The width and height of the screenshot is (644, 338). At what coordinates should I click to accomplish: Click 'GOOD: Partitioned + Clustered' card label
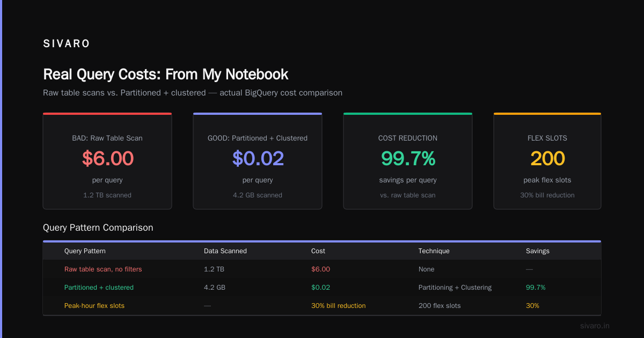tap(258, 138)
